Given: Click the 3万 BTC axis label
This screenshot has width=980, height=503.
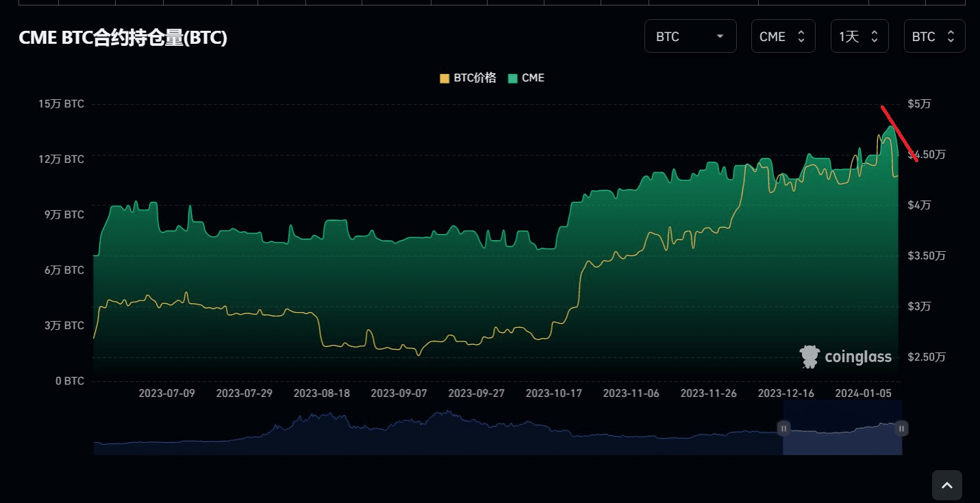Looking at the screenshot, I should [x=64, y=325].
